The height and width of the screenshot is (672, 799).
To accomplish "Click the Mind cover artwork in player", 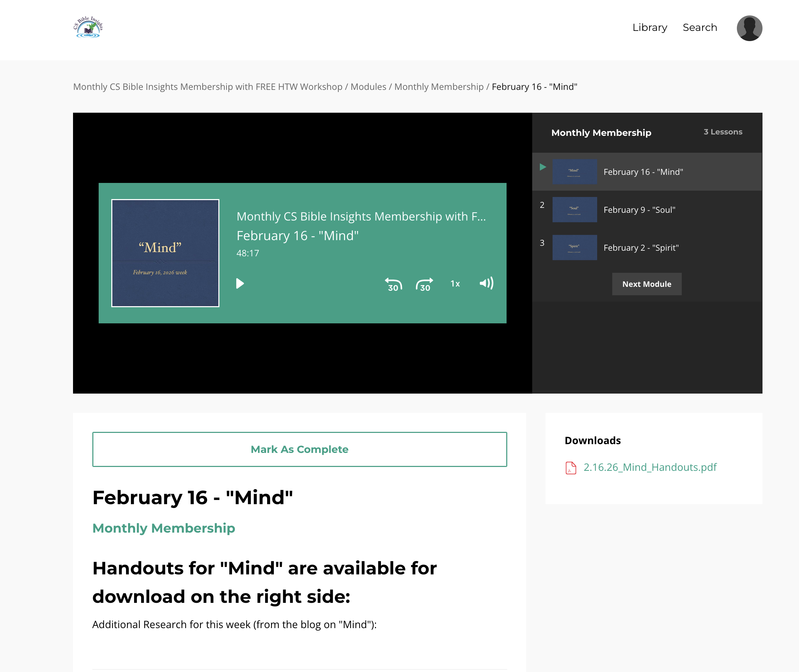I will coord(165,253).
